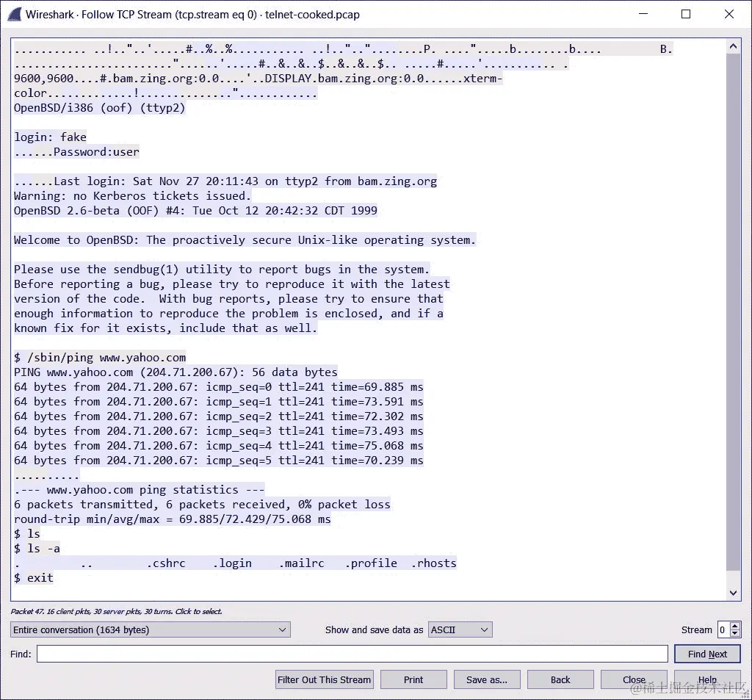Click the Stream number field
Image resolution: width=752 pixels, height=700 pixels.
[x=723, y=629]
